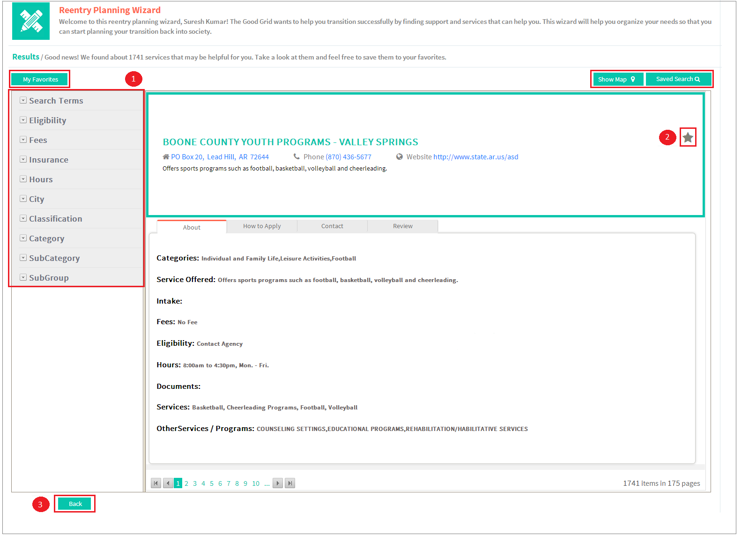Click the 'Fees: No Fee' line
The height and width of the screenshot is (550, 756).
[177, 322]
